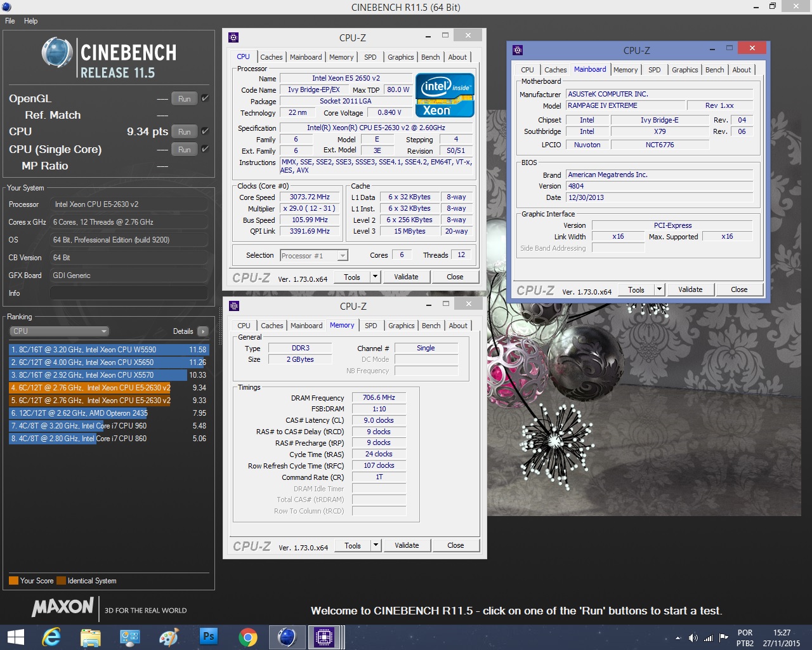Click Tools button in Mainboard window
Image resolution: width=812 pixels, height=650 pixels.
click(x=636, y=289)
